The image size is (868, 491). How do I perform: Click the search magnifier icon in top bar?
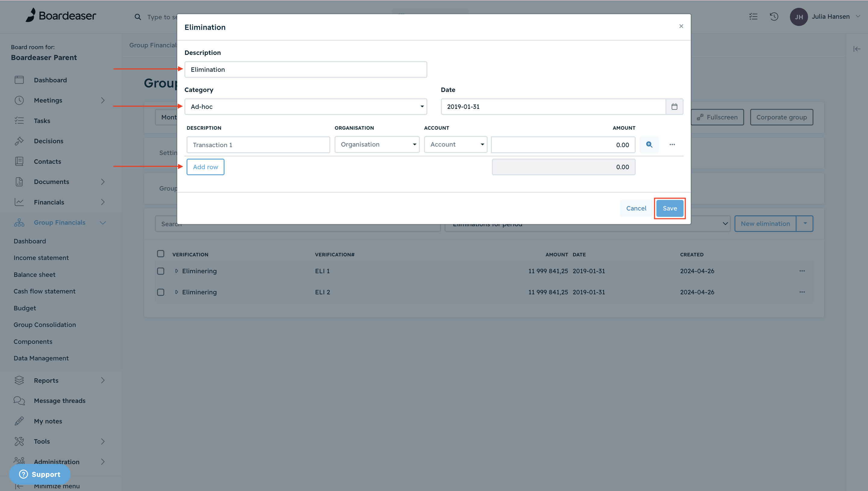pyautogui.click(x=137, y=17)
